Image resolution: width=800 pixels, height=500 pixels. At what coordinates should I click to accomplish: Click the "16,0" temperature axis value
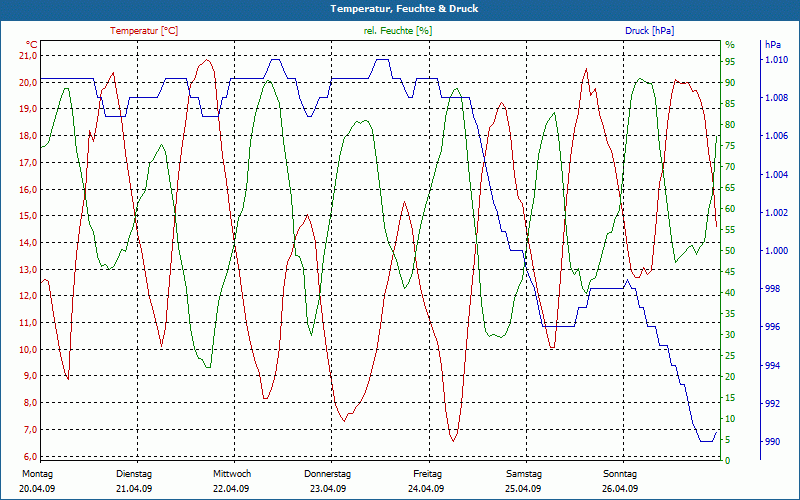(x=29, y=189)
